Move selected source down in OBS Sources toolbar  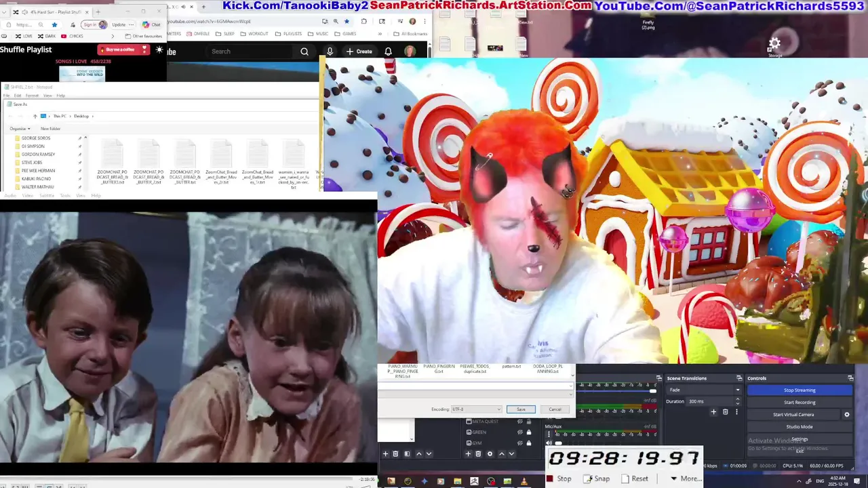[511, 454]
